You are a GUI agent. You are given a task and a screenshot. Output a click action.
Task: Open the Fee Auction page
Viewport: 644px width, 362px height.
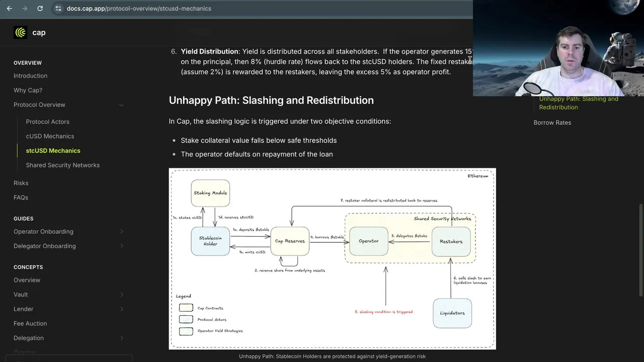[30, 324]
